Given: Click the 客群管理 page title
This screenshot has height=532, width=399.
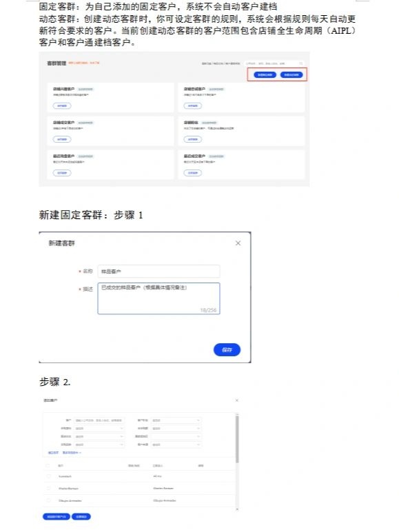Looking at the screenshot, I should coord(57,63).
